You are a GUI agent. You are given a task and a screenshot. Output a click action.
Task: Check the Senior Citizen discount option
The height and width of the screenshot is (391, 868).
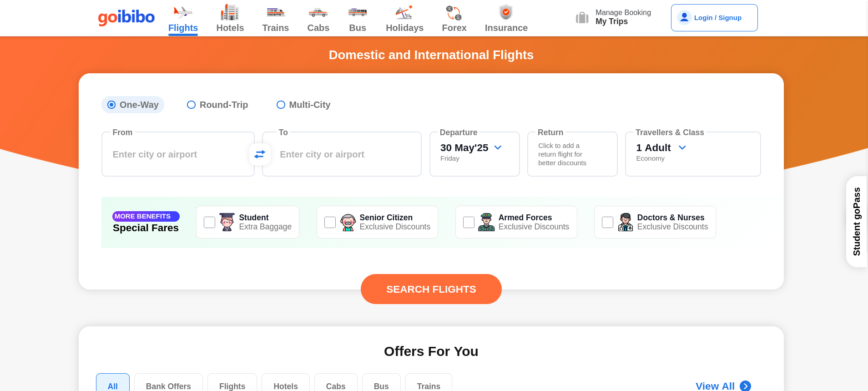[x=330, y=222]
